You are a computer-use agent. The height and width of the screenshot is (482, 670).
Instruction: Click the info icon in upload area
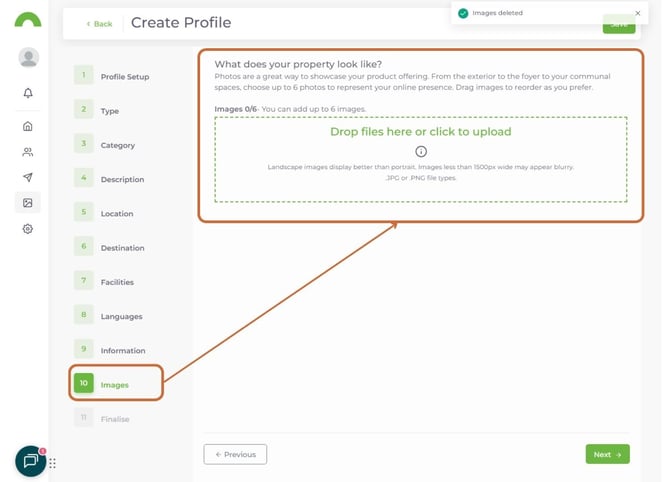(421, 151)
